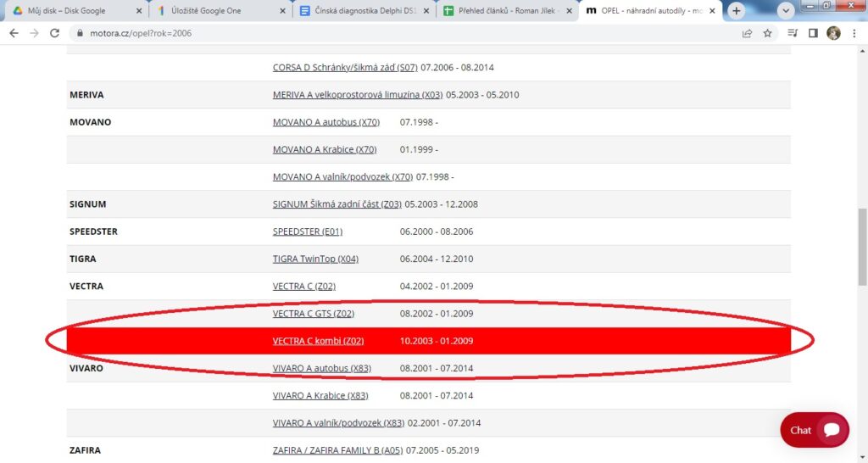Close the Úložiště Google One tab
This screenshot has width=868, height=463.
coord(282,10)
